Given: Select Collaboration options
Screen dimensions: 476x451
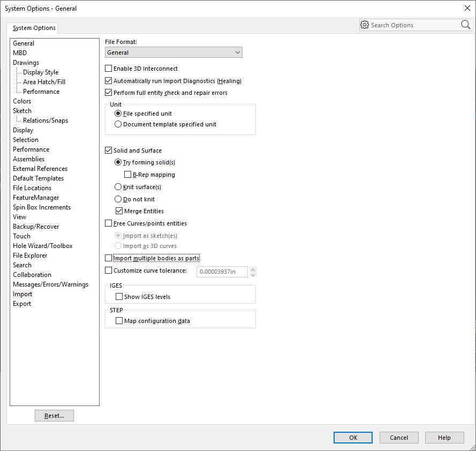Looking at the screenshot, I should tap(32, 275).
